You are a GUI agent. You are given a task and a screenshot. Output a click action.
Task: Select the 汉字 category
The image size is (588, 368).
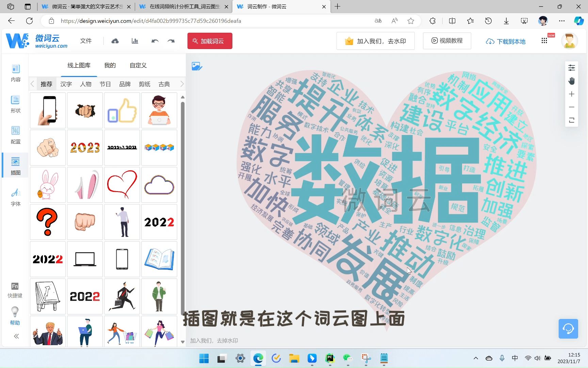66,84
